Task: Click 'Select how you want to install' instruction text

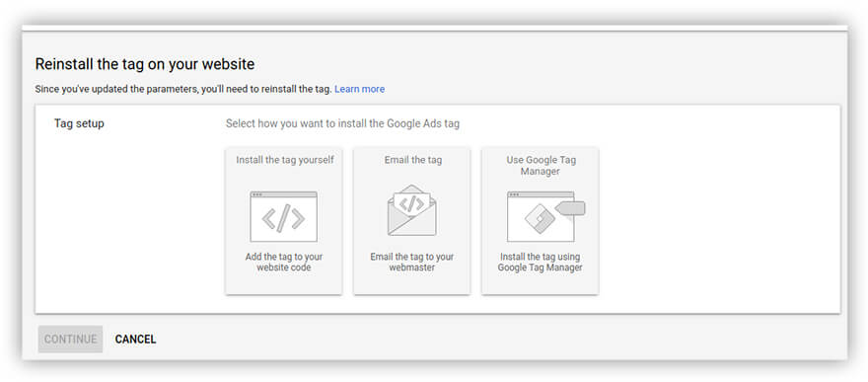Action: (342, 123)
